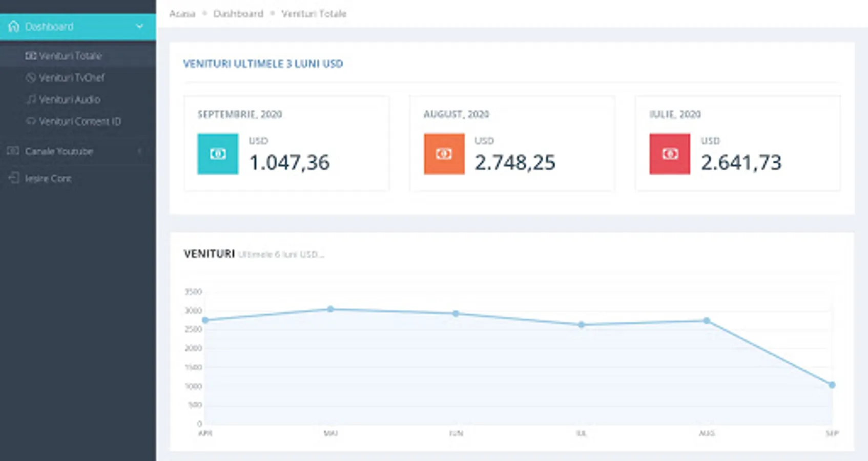The image size is (868, 461).
Task: Click the red money icon for Iulie
Action: (670, 154)
